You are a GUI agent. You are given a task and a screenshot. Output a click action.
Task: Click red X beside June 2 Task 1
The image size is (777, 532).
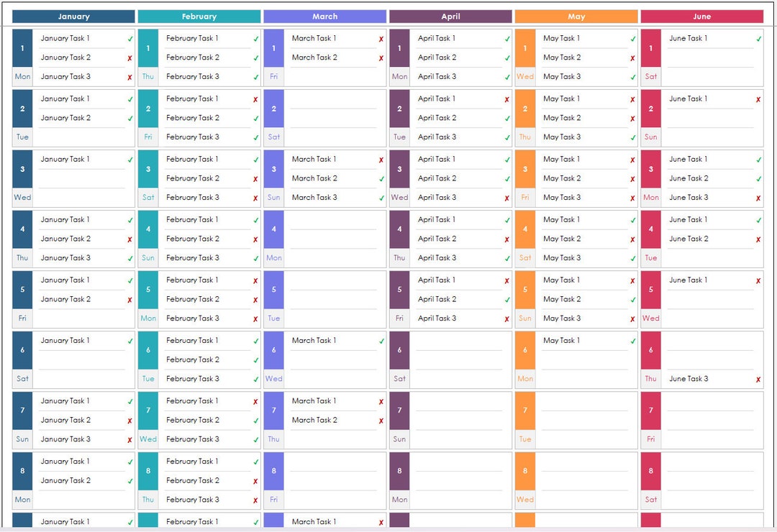759,99
